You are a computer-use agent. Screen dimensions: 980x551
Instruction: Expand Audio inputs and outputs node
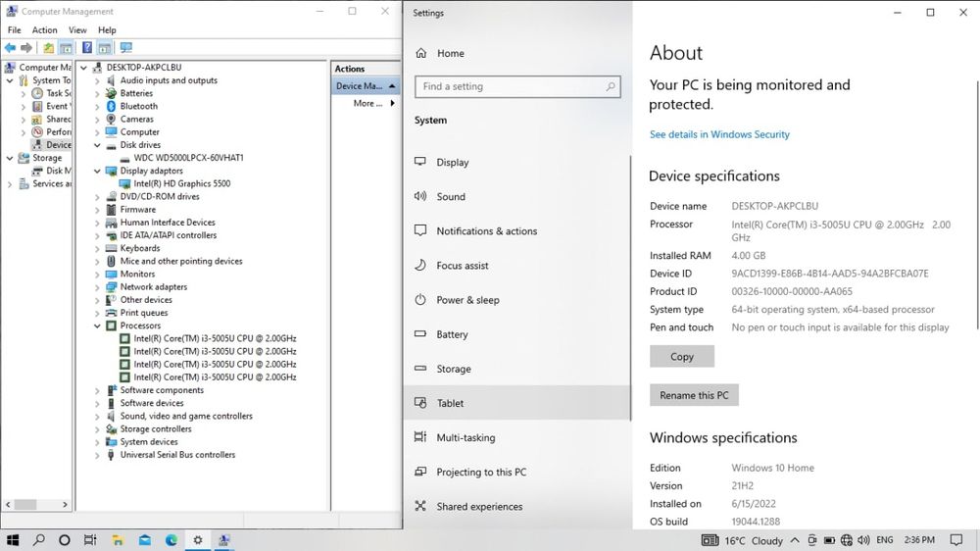[x=97, y=80]
